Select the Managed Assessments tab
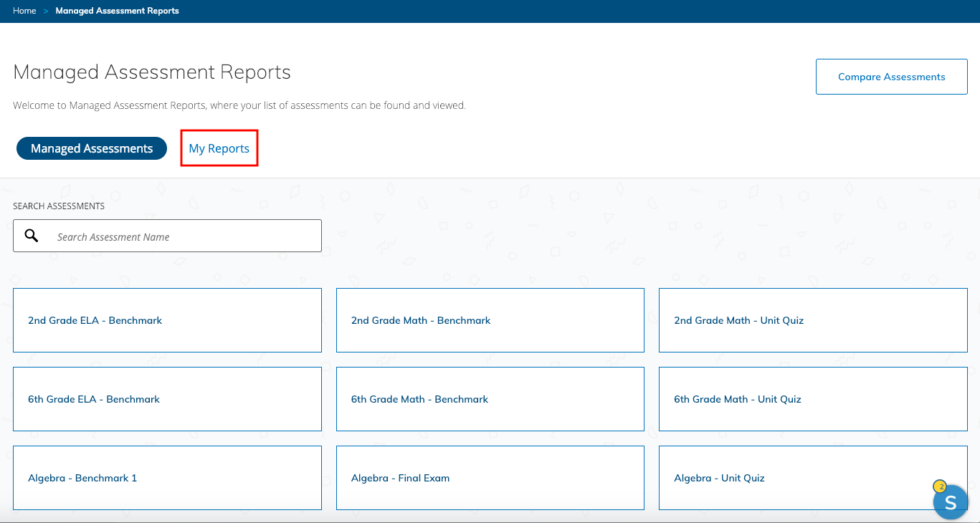This screenshot has height=523, width=980. 91,148
